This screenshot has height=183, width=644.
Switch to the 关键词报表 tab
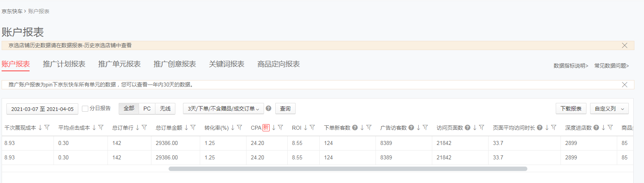pyautogui.click(x=227, y=64)
